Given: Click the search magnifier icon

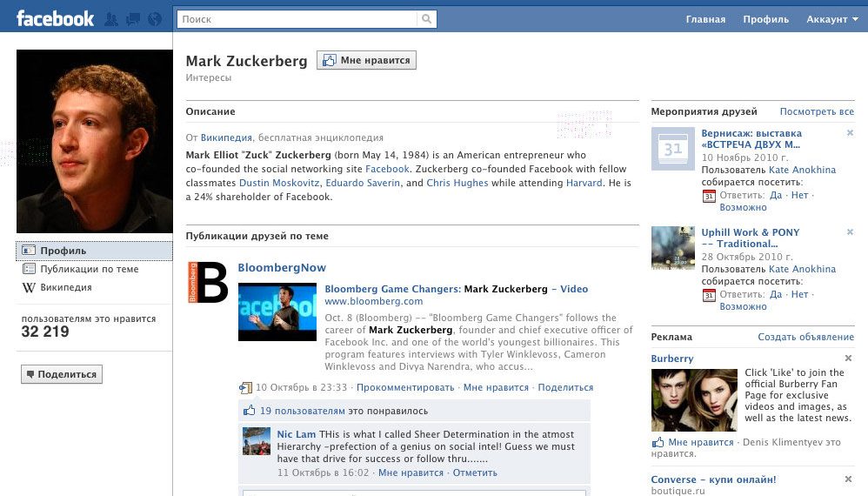Looking at the screenshot, I should 426,19.
